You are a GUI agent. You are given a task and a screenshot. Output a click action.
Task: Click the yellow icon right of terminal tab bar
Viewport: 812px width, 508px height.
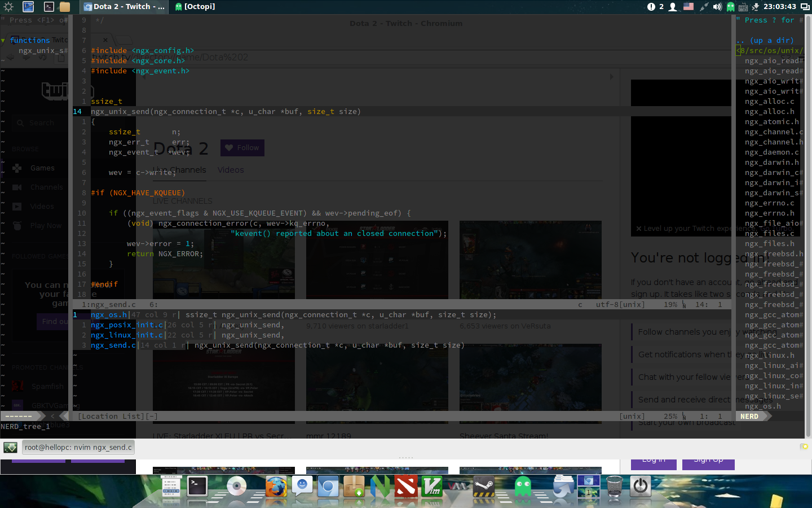click(804, 447)
